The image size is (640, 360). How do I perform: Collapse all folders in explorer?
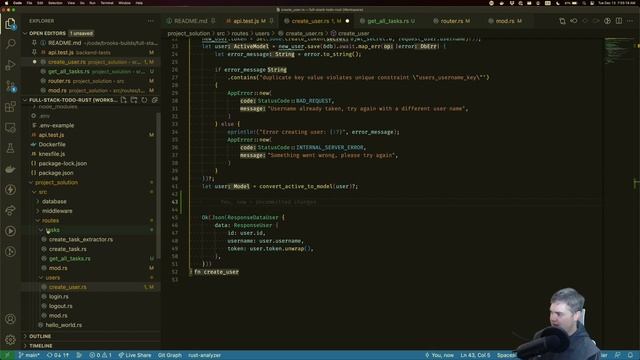[x=155, y=100]
